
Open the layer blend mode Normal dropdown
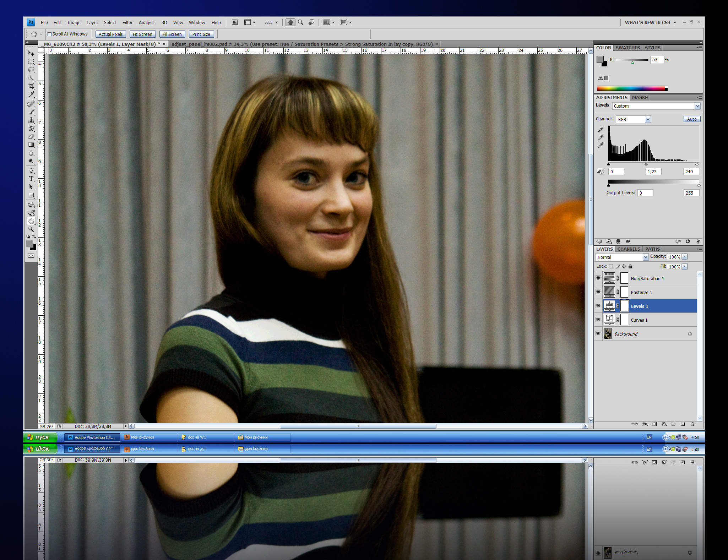tap(645, 257)
